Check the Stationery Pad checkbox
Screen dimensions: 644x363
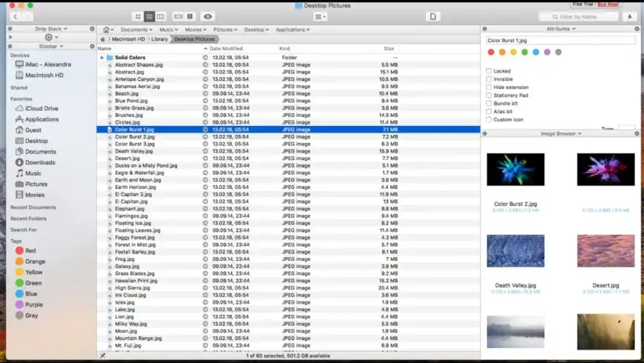coord(489,96)
